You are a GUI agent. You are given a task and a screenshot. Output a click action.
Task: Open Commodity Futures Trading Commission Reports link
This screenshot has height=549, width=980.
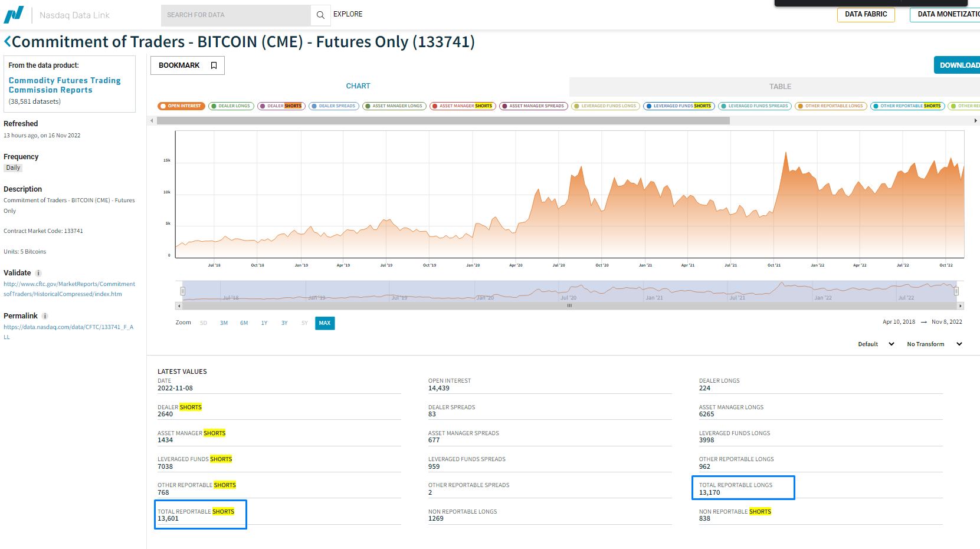pyautogui.click(x=64, y=85)
